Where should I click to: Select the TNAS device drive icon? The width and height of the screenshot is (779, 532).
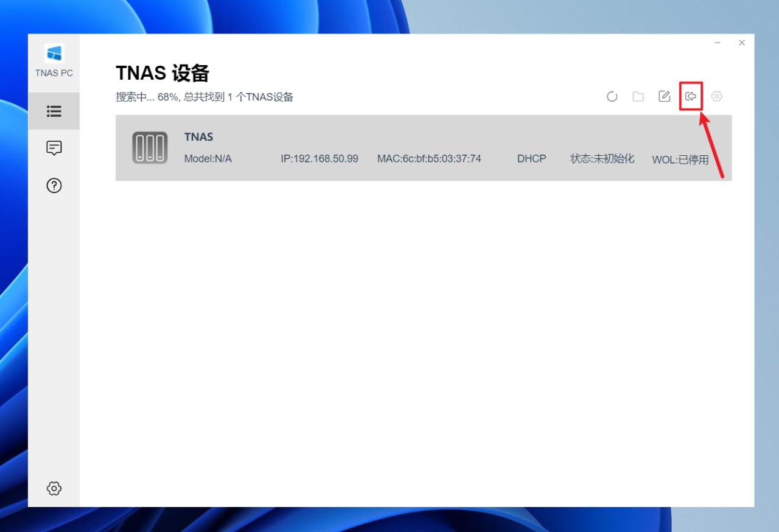pos(150,148)
